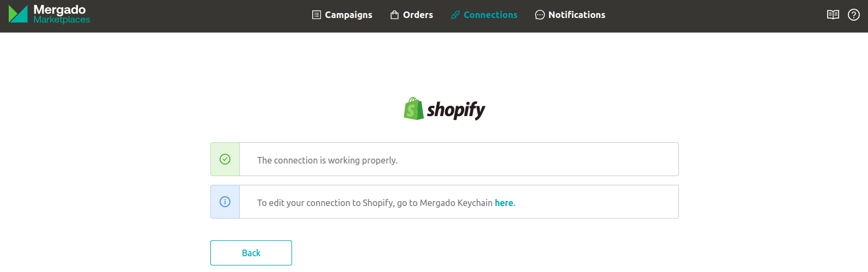Open the Campaigns menu item
Image resolution: width=868 pixels, height=272 pixels.
click(x=348, y=15)
